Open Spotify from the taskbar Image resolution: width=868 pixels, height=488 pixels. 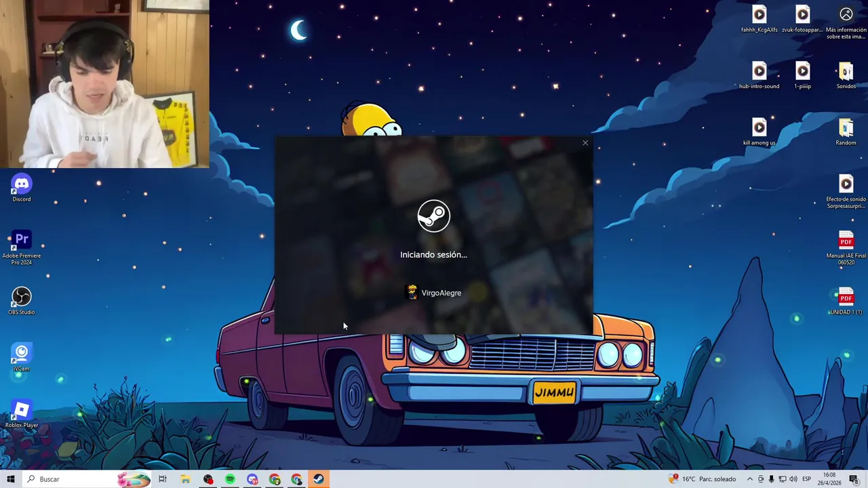coord(230,479)
